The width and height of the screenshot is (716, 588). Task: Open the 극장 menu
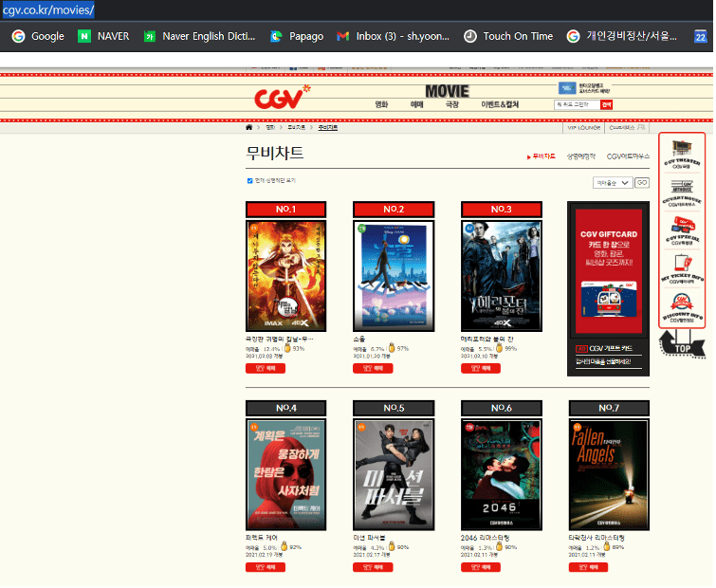pyautogui.click(x=451, y=104)
